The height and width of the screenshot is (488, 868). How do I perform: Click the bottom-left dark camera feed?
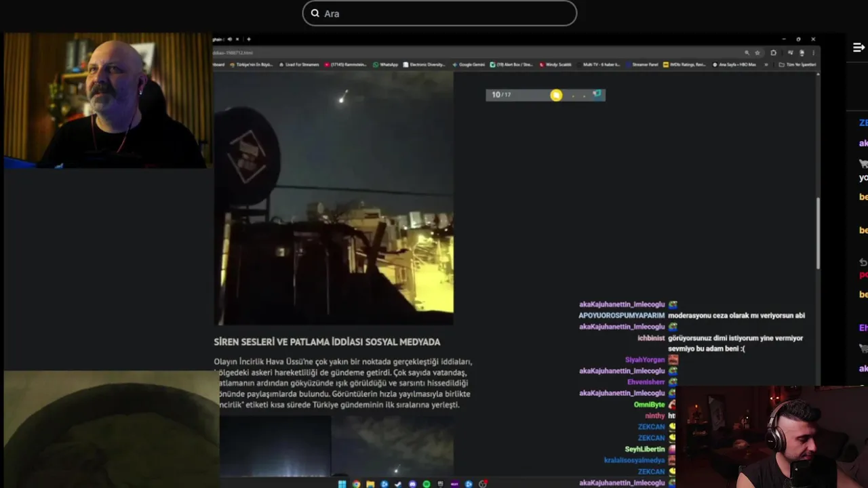(x=111, y=429)
